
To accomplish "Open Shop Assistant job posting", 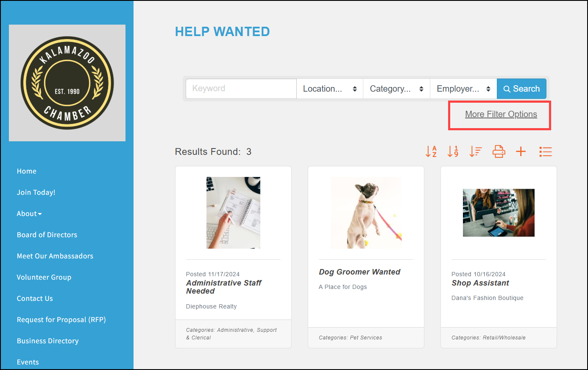I will [x=480, y=283].
